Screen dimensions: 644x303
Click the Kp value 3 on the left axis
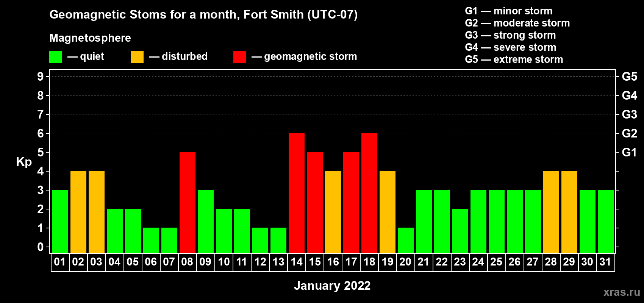(41, 190)
